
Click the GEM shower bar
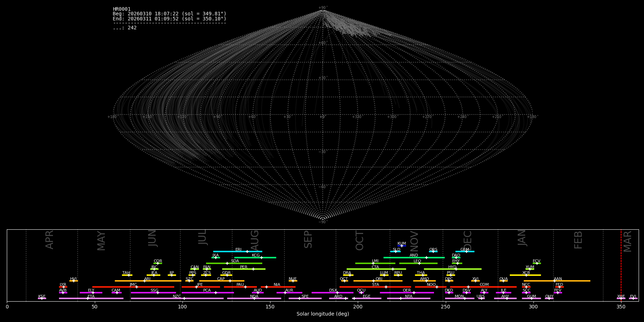(465, 252)
